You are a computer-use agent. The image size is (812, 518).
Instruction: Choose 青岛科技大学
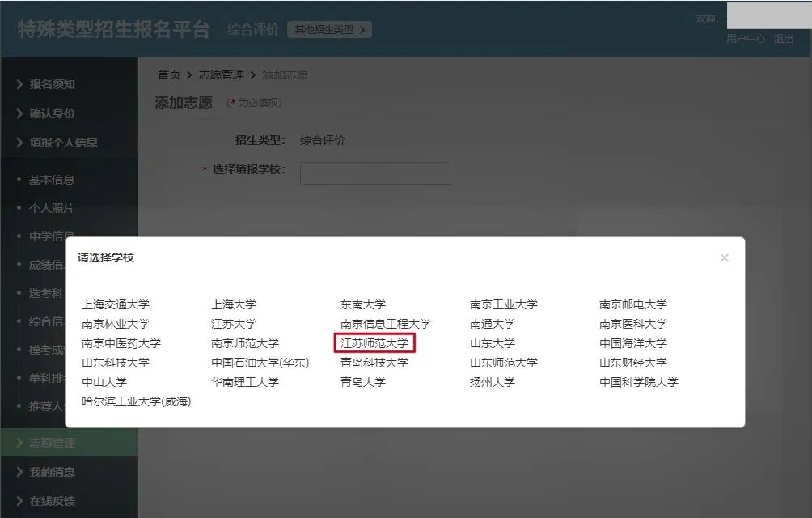[374, 363]
